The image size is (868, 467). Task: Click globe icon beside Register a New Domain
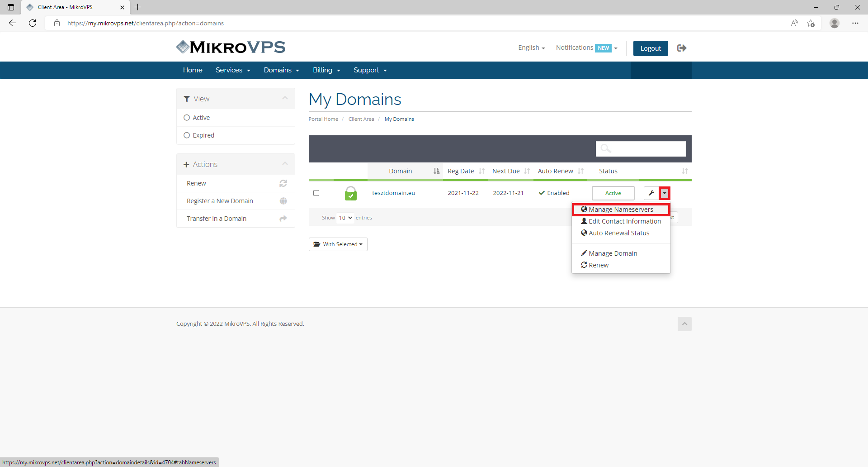click(x=283, y=201)
